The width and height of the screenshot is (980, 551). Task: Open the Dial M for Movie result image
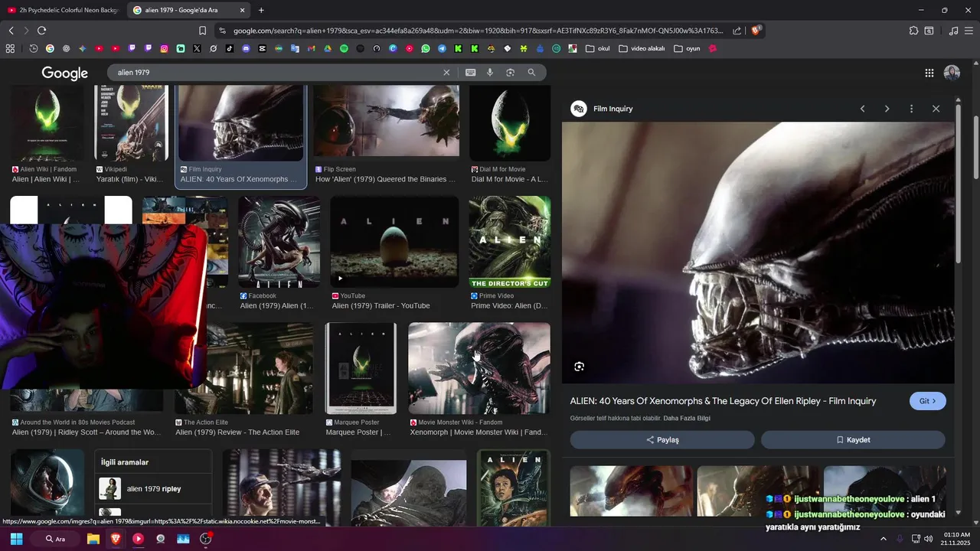coord(510,122)
